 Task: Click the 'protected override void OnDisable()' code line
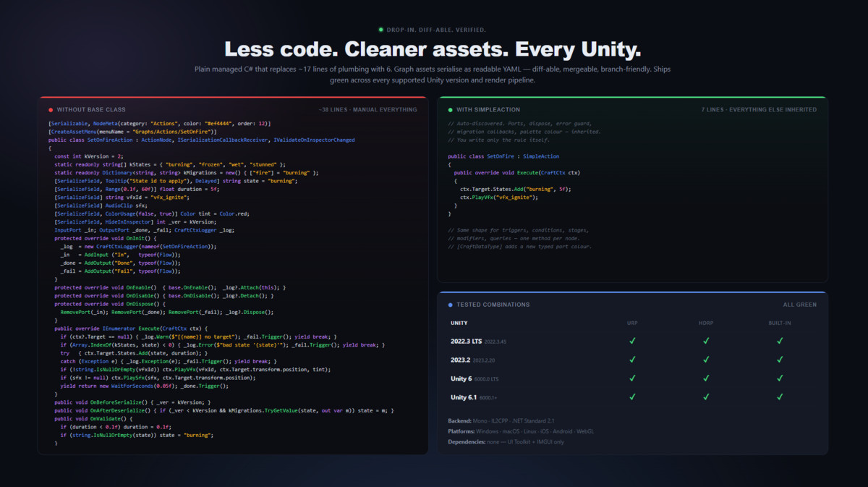164,295
